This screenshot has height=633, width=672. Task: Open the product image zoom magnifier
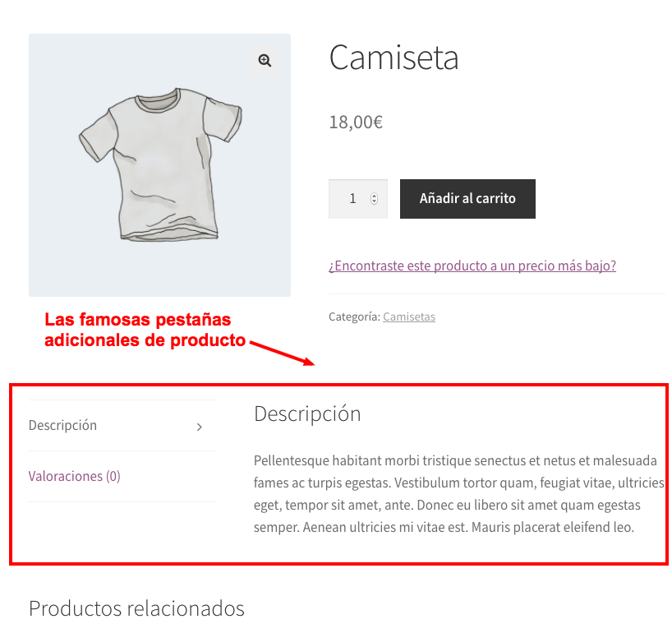(265, 61)
